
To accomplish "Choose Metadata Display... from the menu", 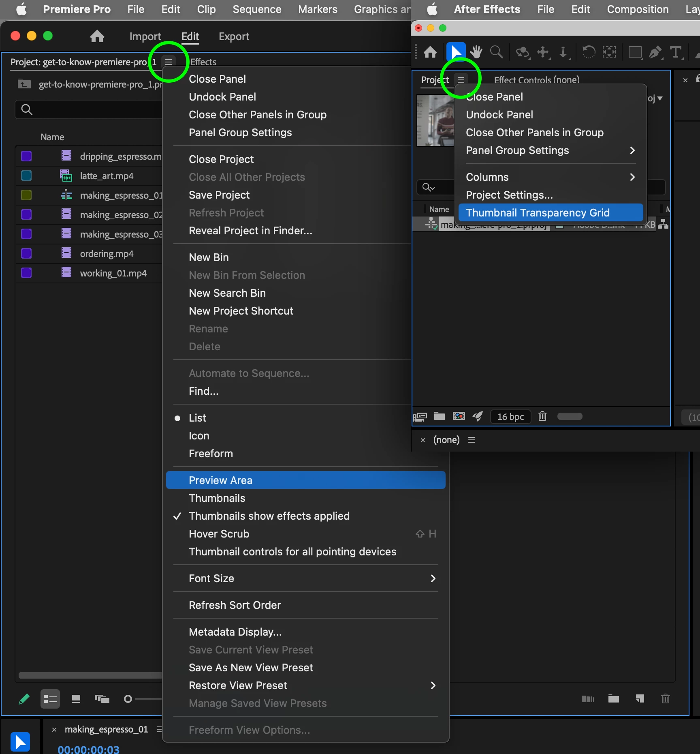I will click(x=306, y=632).
